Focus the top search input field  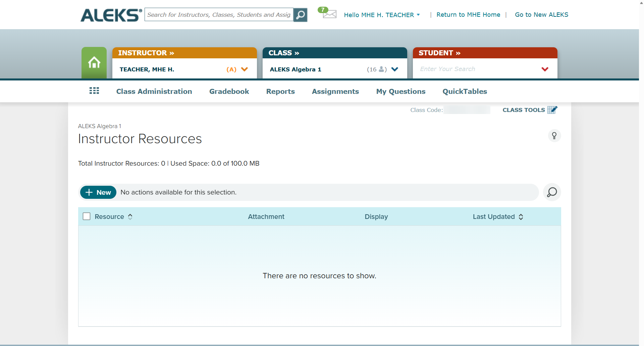click(x=219, y=15)
